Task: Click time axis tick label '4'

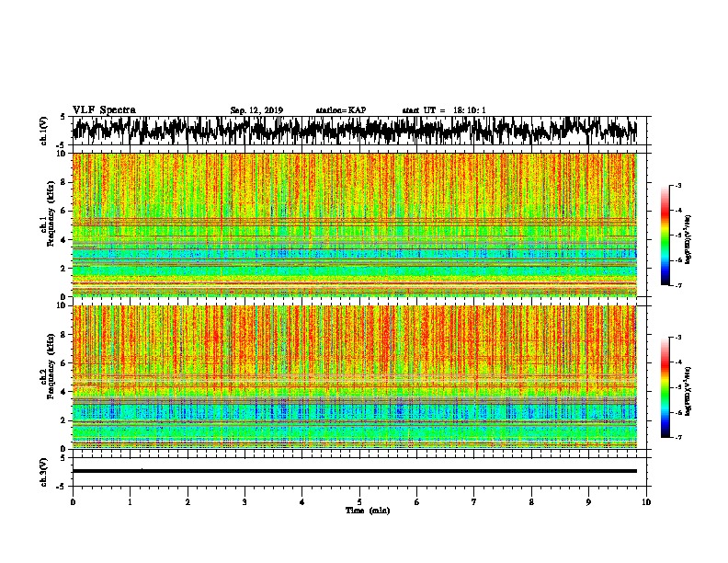Action: (x=302, y=501)
